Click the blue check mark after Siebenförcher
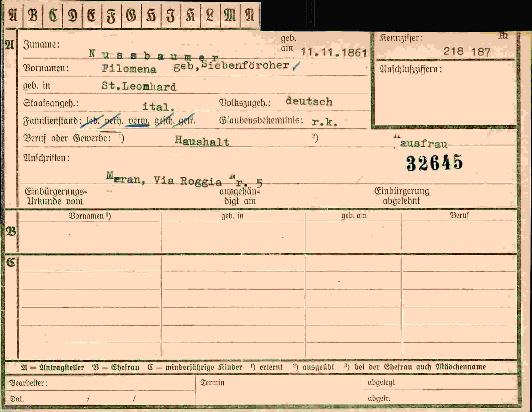Viewport: 532px width, 412px height. (296, 66)
